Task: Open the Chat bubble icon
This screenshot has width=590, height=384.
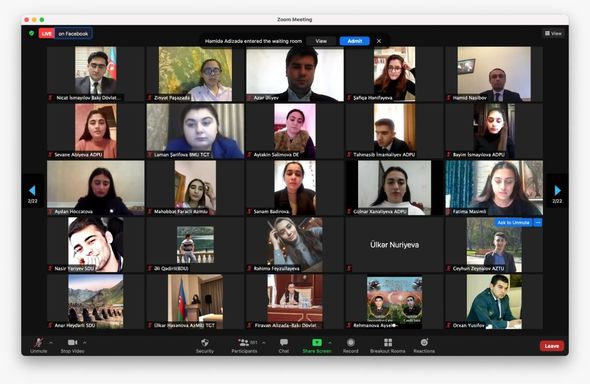Action: [284, 342]
